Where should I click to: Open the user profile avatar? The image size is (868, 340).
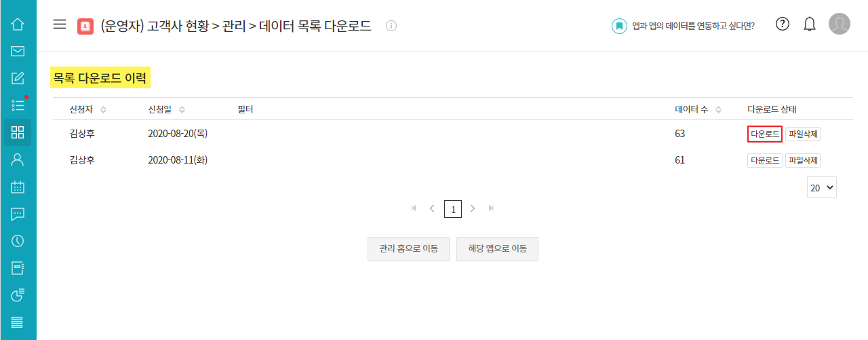(x=840, y=24)
